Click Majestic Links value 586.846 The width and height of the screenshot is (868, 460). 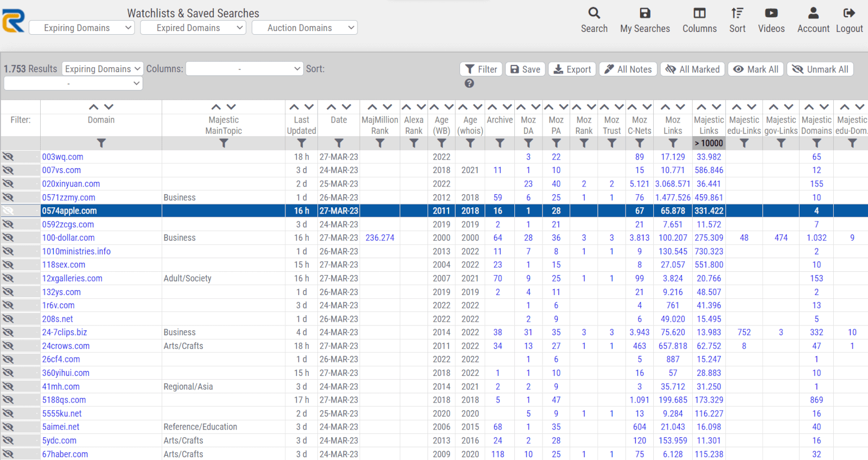click(709, 170)
